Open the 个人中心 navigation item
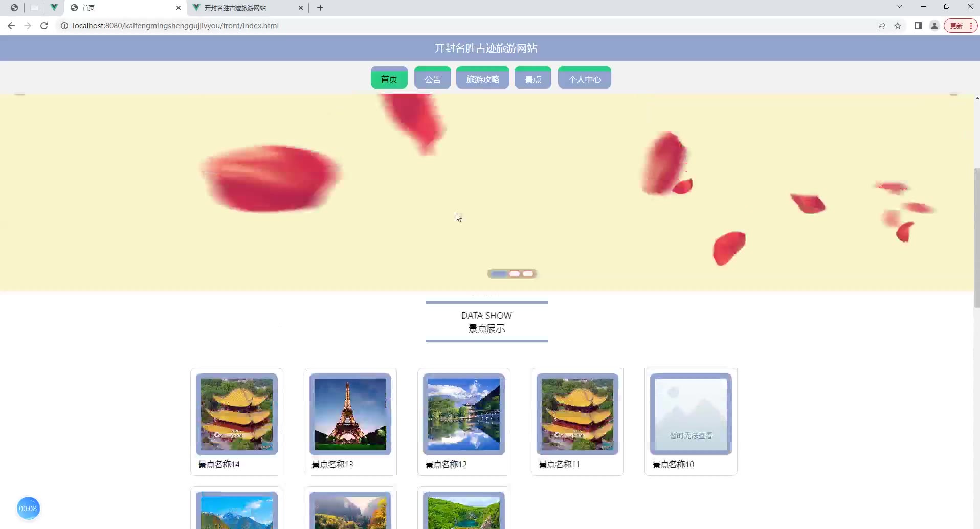 click(x=585, y=78)
